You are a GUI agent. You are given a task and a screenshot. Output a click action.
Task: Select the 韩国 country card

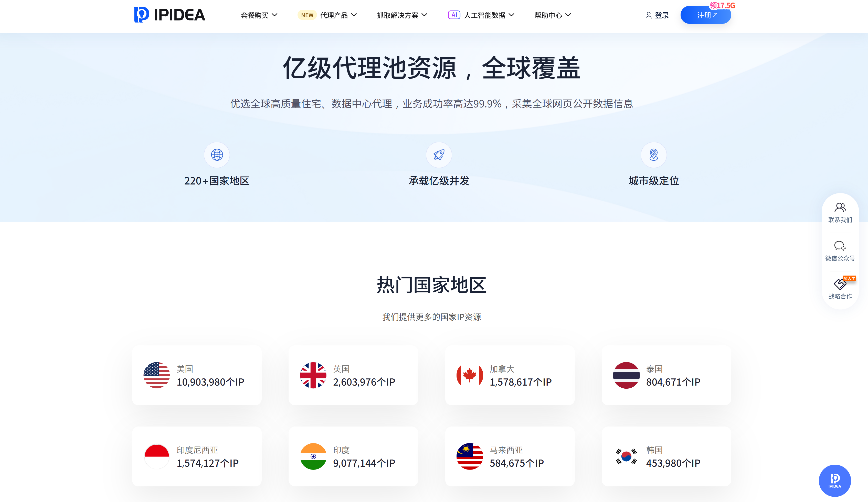click(666, 456)
